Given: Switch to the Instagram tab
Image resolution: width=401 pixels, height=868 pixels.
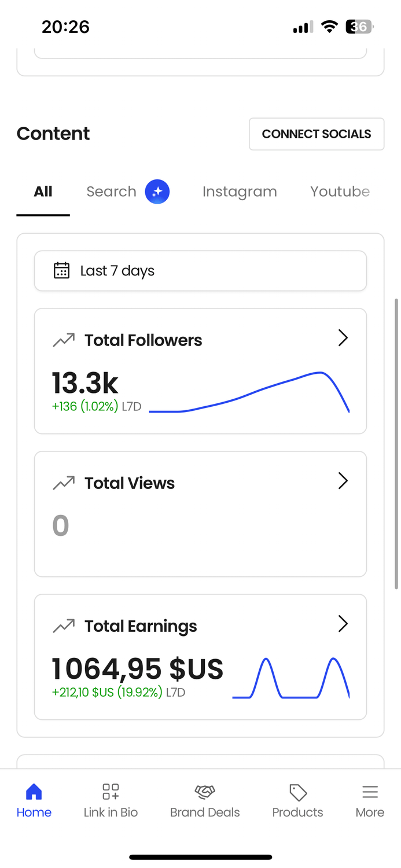Looking at the screenshot, I should click(240, 192).
